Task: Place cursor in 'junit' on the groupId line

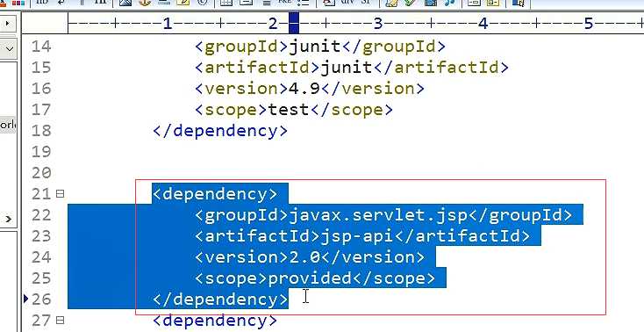Action: coord(315,47)
